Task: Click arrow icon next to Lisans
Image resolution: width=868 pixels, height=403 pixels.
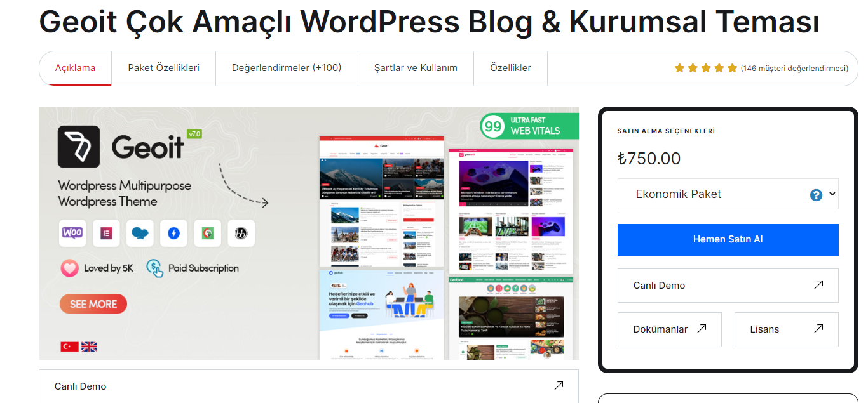Action: coord(818,329)
